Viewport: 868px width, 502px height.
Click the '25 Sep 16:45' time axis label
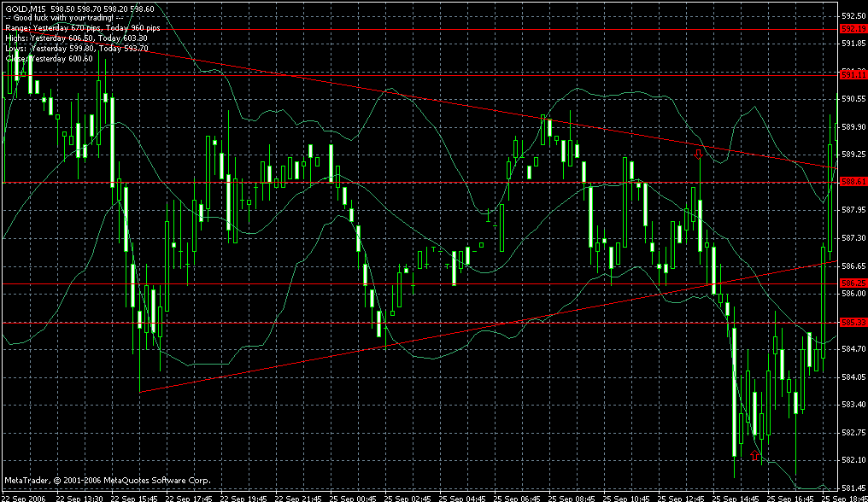(791, 498)
